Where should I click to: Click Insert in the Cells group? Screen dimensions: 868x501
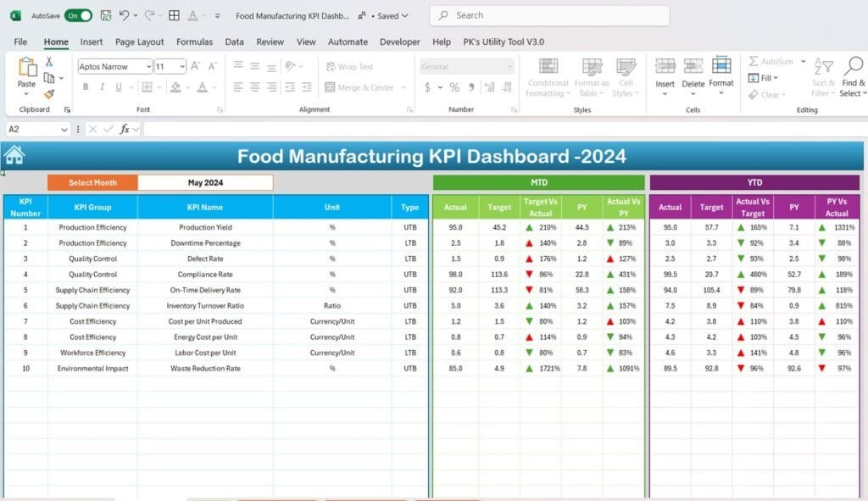coord(665,75)
